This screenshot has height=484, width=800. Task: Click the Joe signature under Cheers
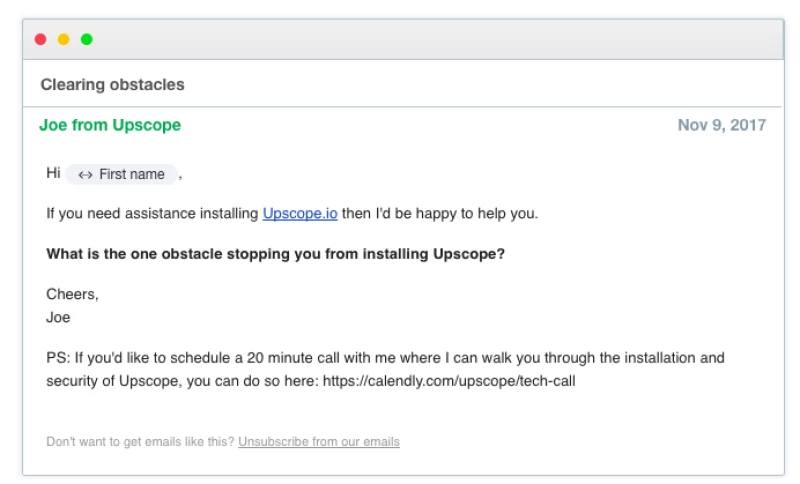[58, 317]
